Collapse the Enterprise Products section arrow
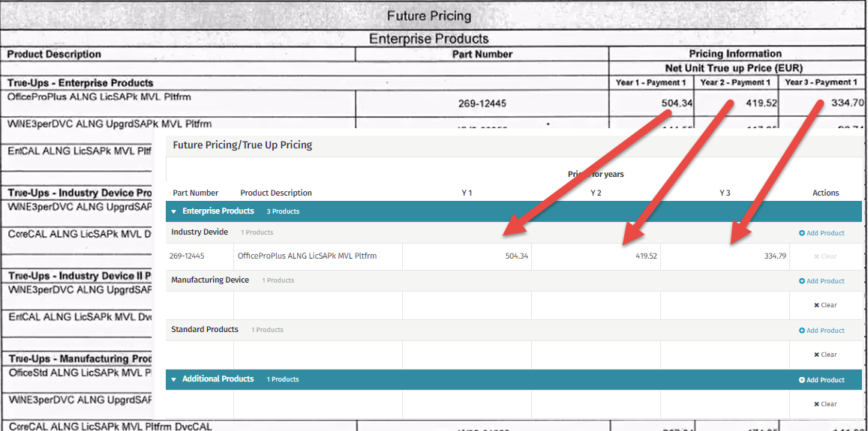This screenshot has height=431, width=868. pyautogui.click(x=174, y=211)
